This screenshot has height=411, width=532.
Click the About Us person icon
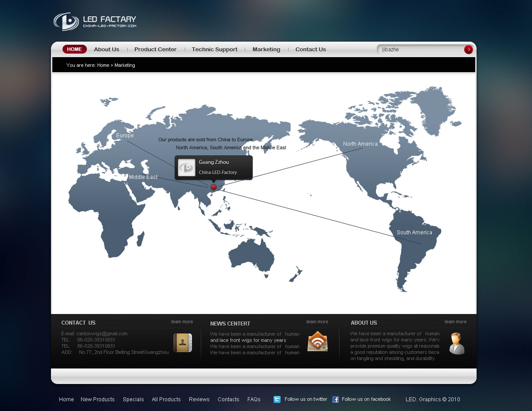[x=457, y=344]
